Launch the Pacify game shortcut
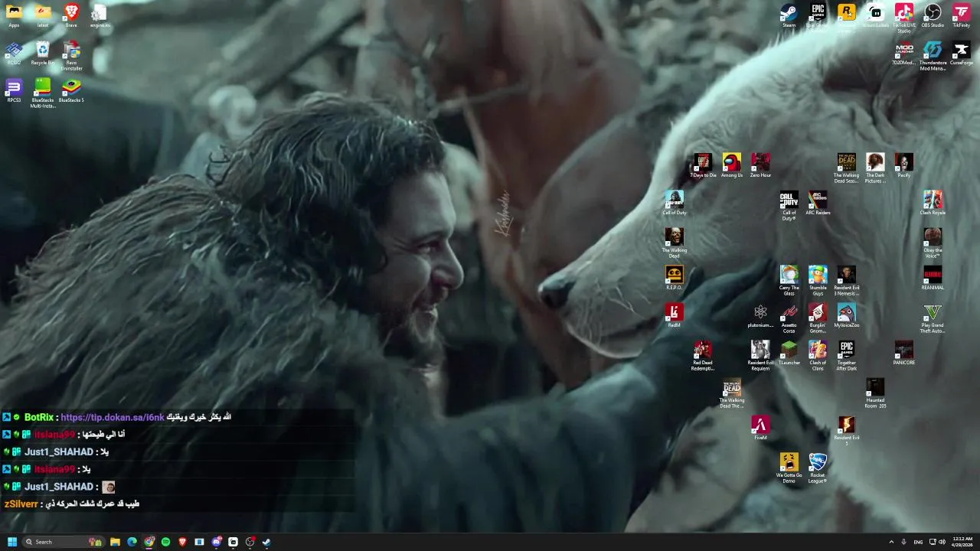This screenshot has height=551, width=980. click(904, 165)
